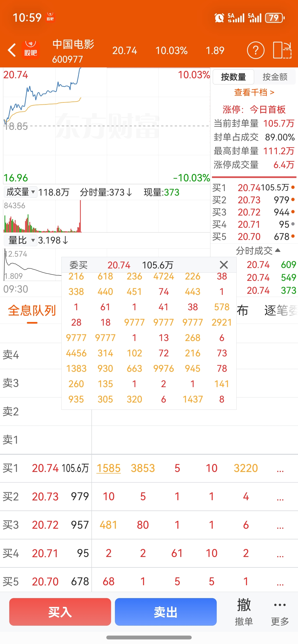Tap the 4456 order in the popup
The height and width of the screenshot is (644, 298).
pos(76,353)
